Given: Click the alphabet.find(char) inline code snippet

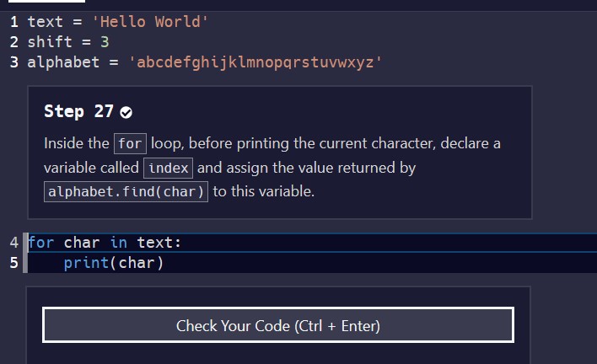Looking at the screenshot, I should (x=126, y=191).
